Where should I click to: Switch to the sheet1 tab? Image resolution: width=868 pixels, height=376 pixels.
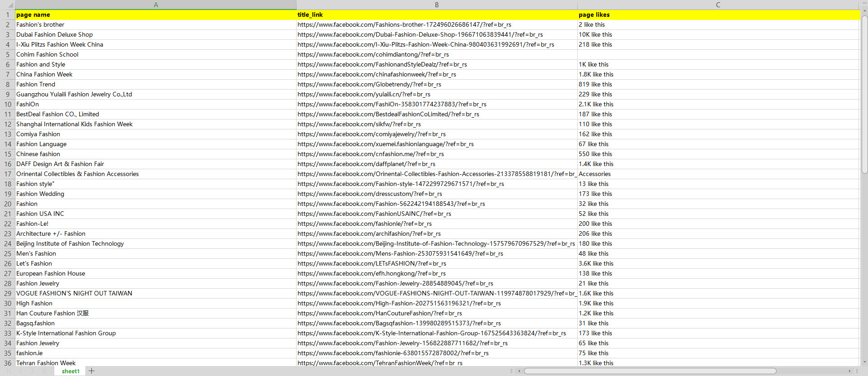click(x=71, y=371)
